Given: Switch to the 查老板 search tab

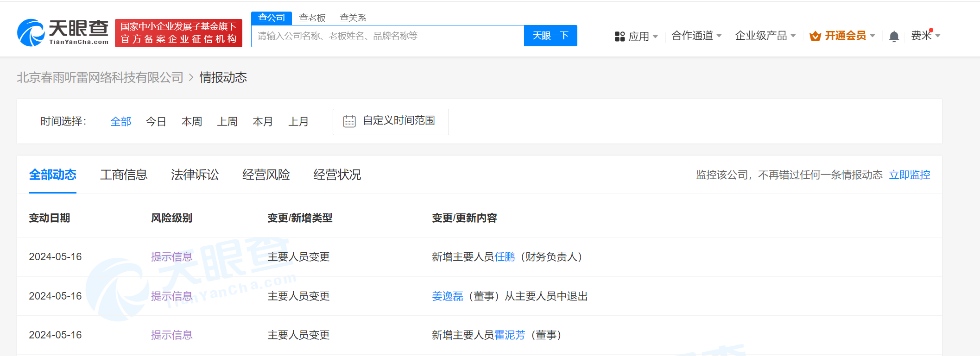Looking at the screenshot, I should pyautogui.click(x=312, y=18).
